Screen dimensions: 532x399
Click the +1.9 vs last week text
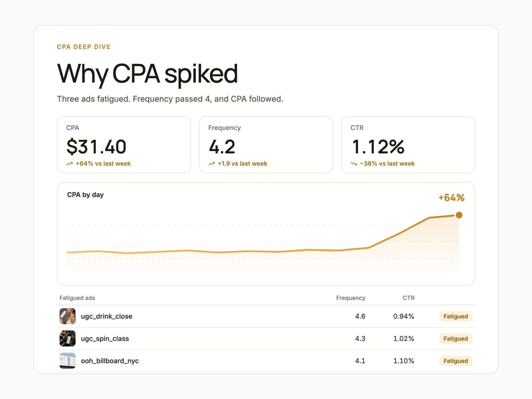(242, 164)
